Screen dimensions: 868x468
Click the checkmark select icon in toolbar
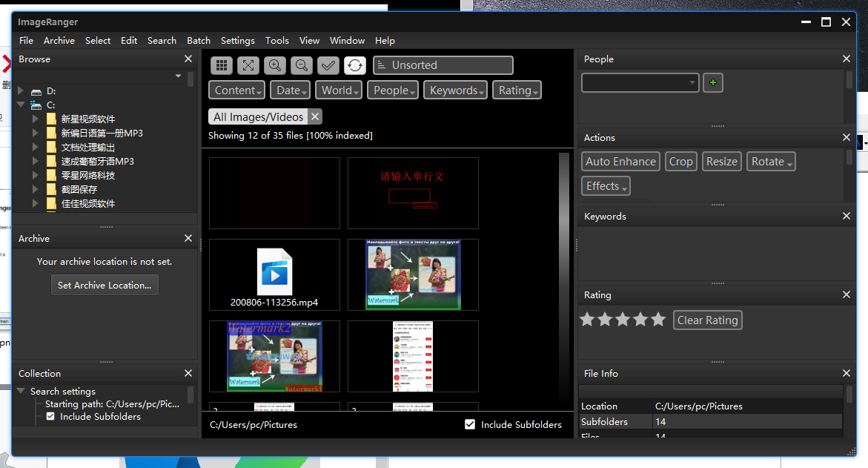pos(328,65)
